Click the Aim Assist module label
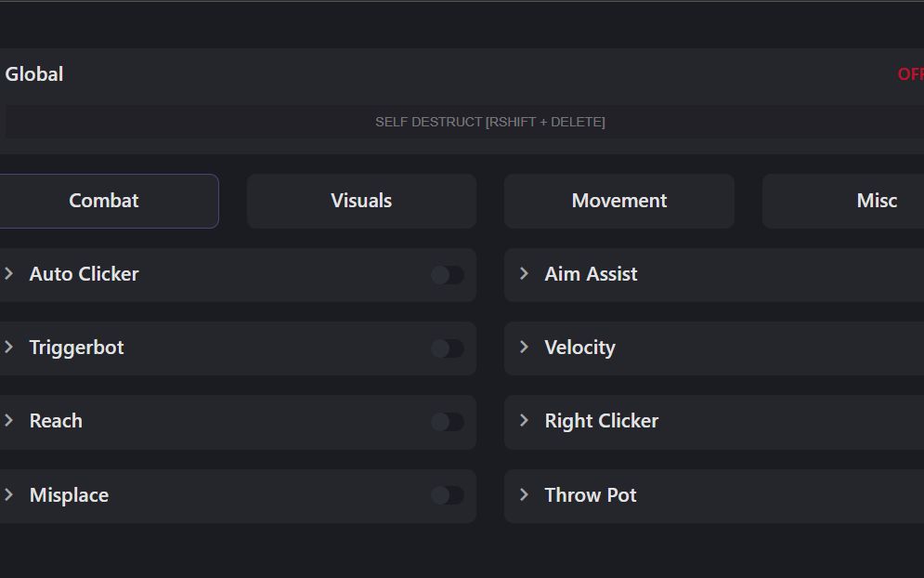Viewport: 924px width, 578px height. [591, 274]
